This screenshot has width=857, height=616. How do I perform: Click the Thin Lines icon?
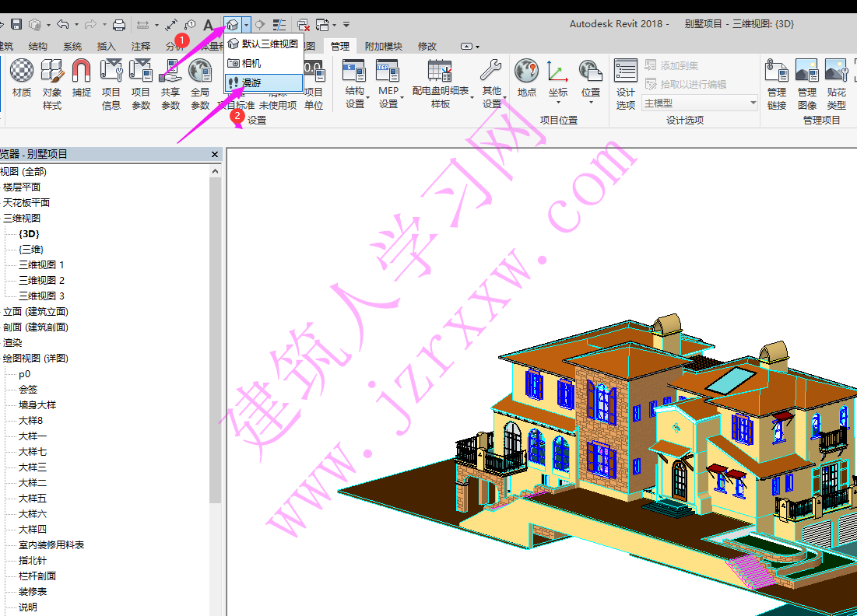[x=279, y=25]
